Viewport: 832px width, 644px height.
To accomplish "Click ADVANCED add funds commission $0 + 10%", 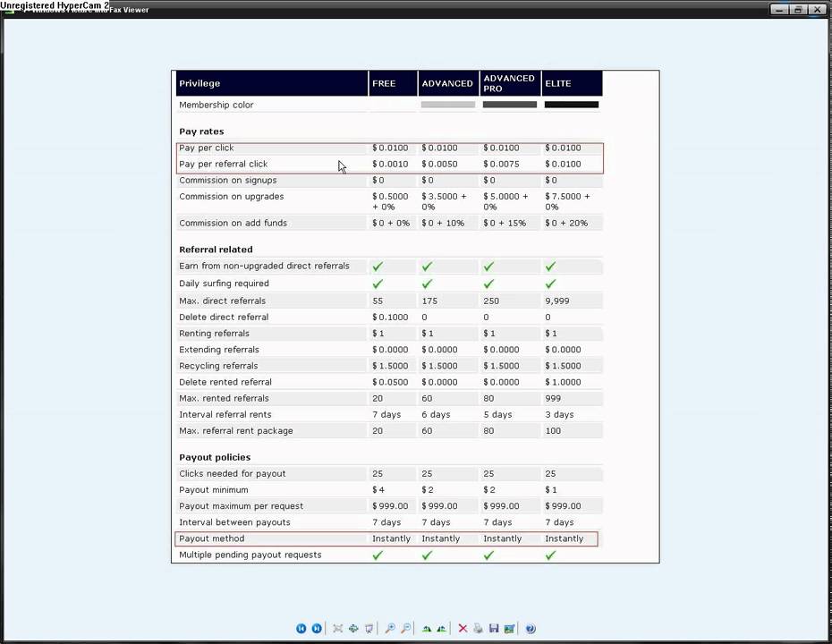I will click(x=443, y=223).
